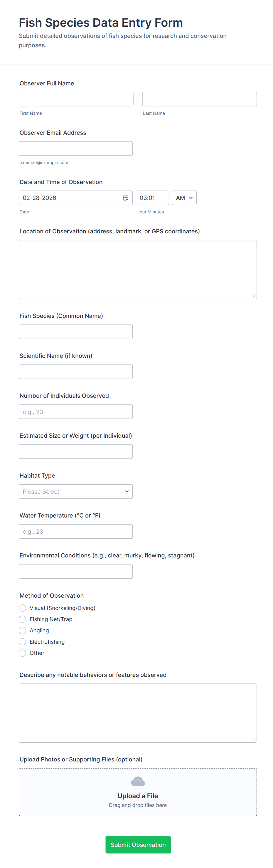Viewport: 273px width, 868px height.
Task: Open the calendar date picker icon
Action: [126, 198]
